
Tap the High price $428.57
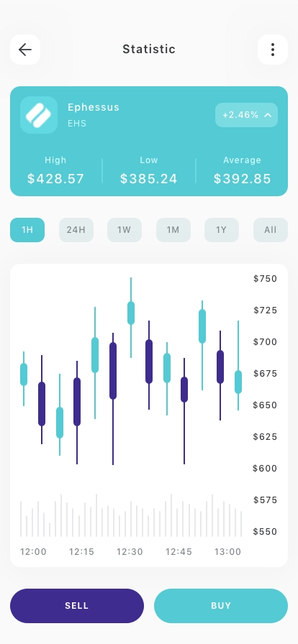pos(55,179)
